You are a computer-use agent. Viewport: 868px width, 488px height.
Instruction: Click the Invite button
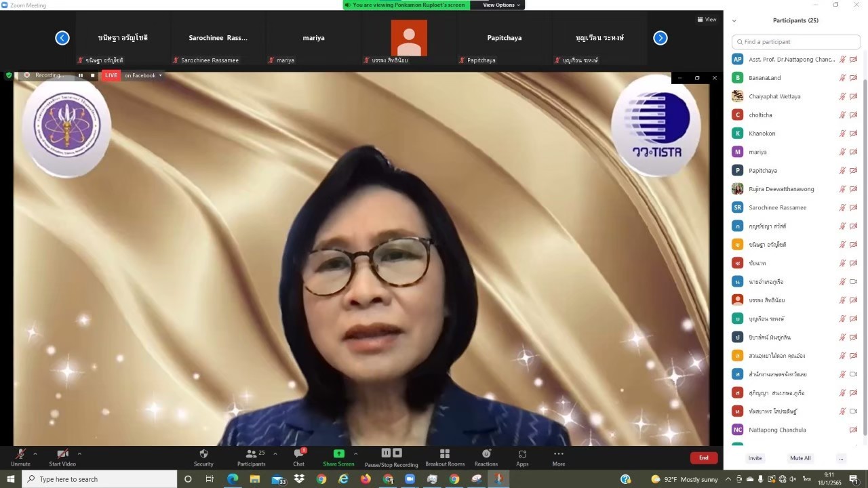point(755,458)
